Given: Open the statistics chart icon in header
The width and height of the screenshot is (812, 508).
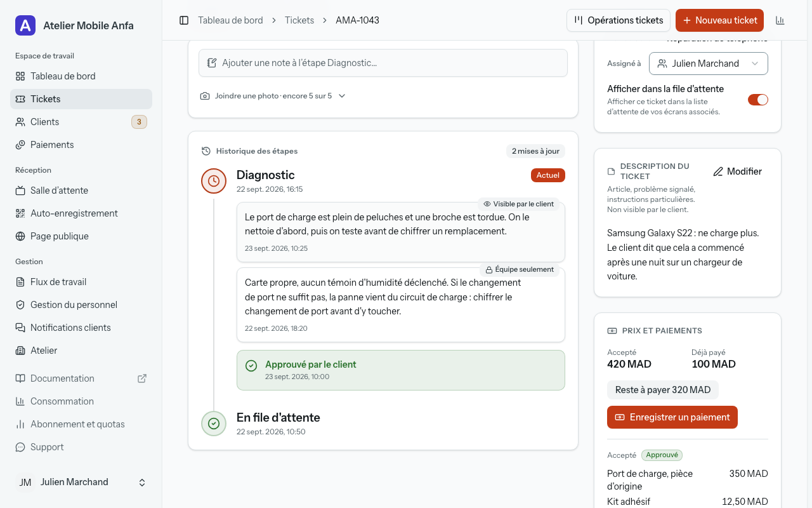Looking at the screenshot, I should [780, 20].
